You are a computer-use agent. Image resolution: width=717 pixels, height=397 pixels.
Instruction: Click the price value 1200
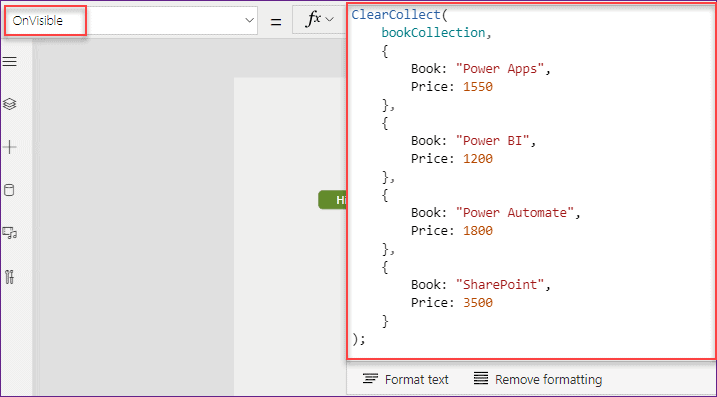(478, 159)
